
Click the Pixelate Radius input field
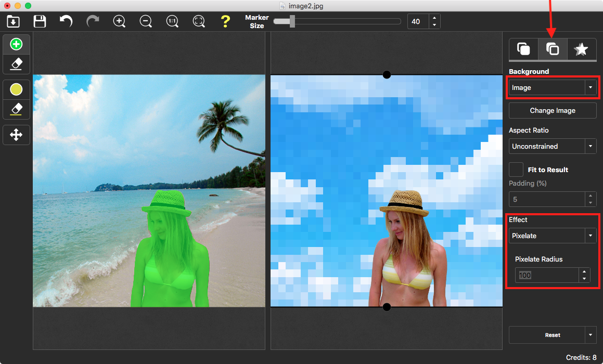click(546, 275)
